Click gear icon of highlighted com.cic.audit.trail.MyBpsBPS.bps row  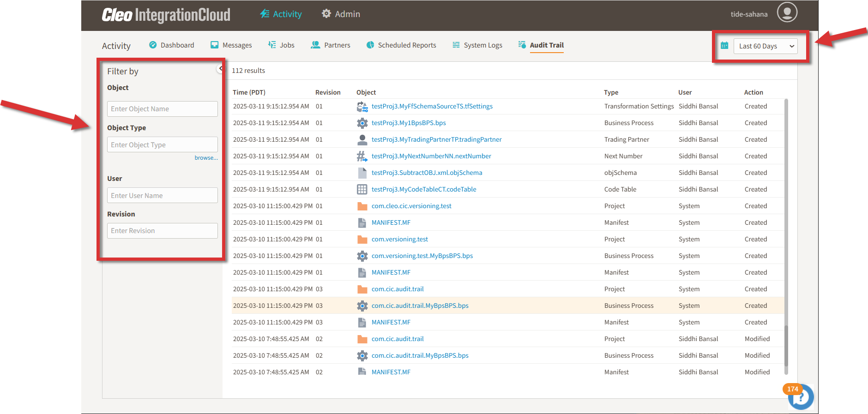(x=362, y=306)
